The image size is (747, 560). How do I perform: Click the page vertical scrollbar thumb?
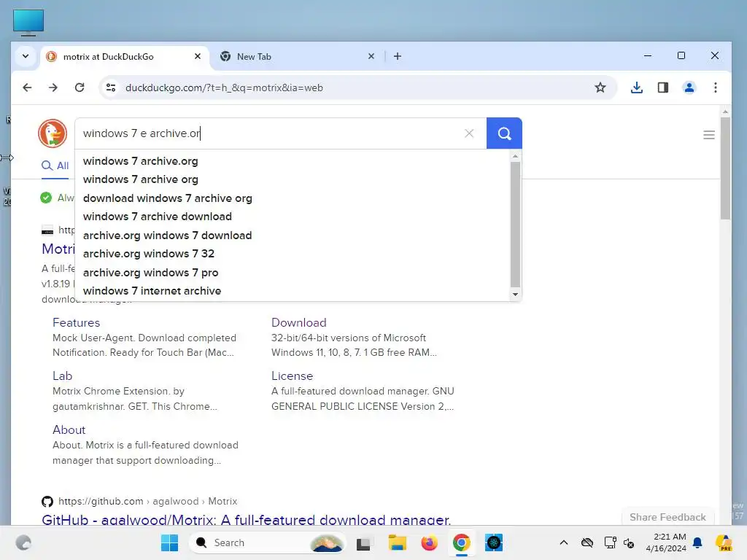(x=725, y=168)
